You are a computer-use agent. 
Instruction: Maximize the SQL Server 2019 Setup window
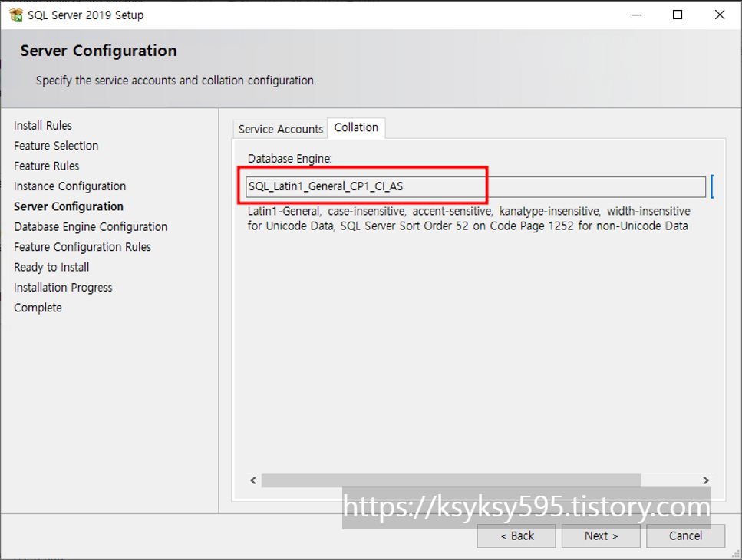[678, 15]
